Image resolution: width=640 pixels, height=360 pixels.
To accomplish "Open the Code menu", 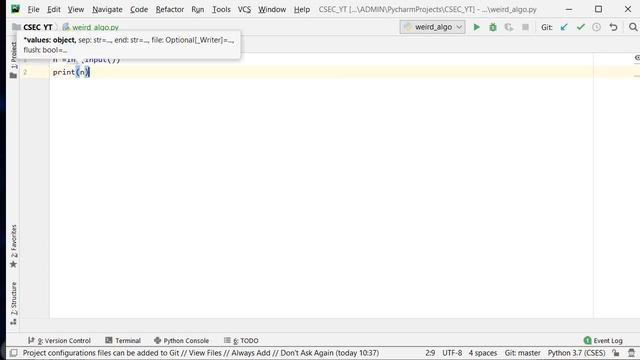I will pos(139,9).
